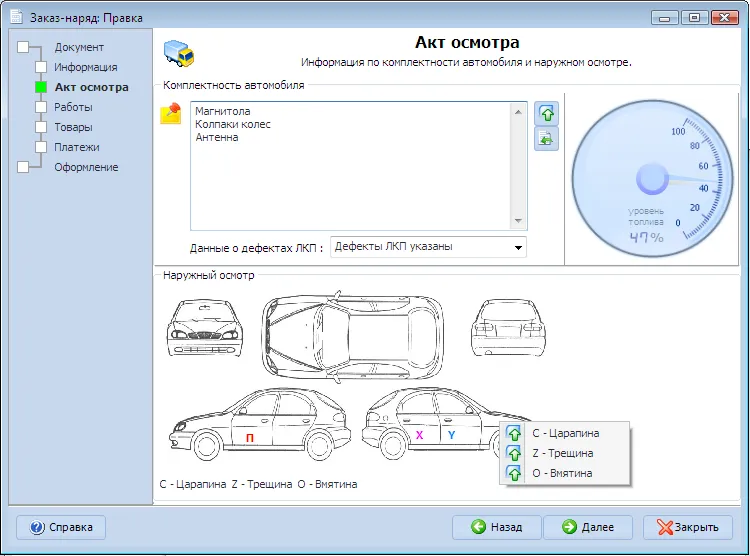Click the green up-arrow button beside equipment list
The width and height of the screenshot is (750, 556).
pos(547,114)
